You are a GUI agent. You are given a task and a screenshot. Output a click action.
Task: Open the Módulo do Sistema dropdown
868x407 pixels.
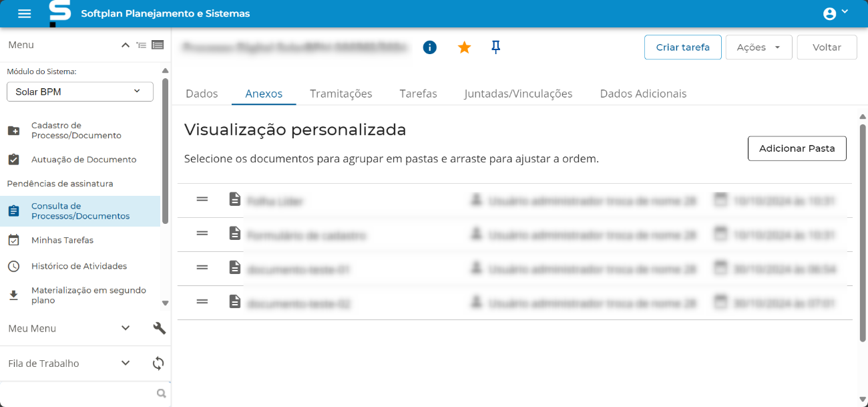(79, 91)
